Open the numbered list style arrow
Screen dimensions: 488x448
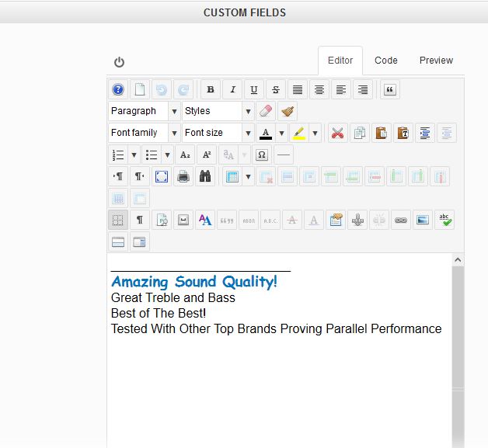pos(134,155)
